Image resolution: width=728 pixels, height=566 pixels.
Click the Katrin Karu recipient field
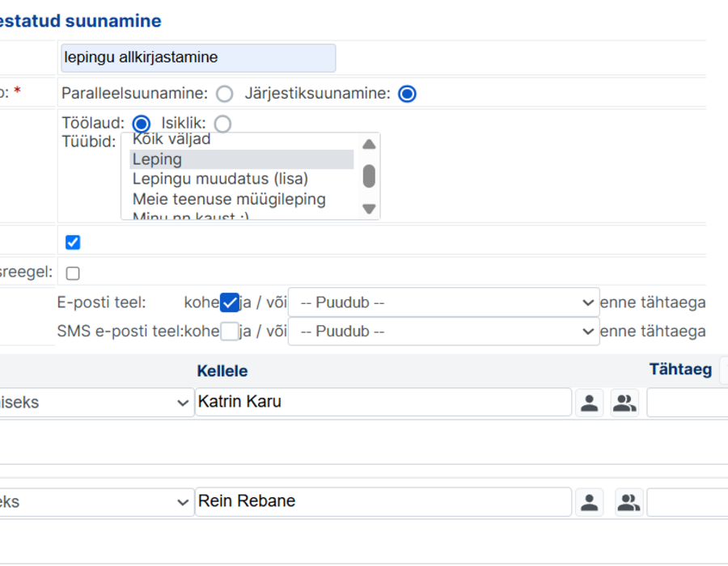(383, 402)
